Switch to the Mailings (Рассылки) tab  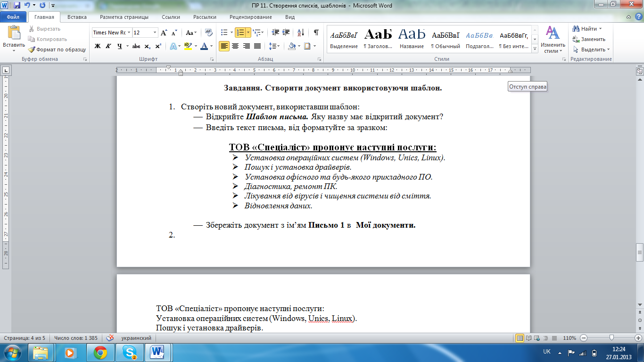click(205, 17)
